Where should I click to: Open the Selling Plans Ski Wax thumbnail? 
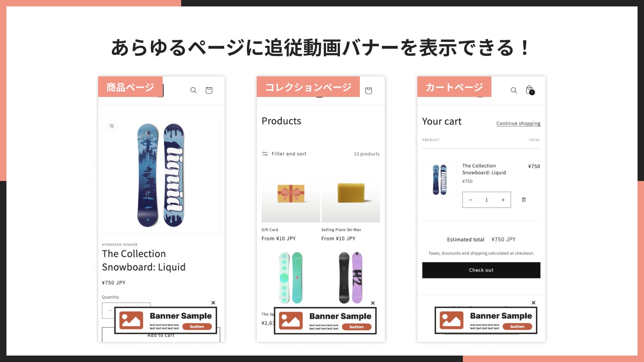pos(351,194)
